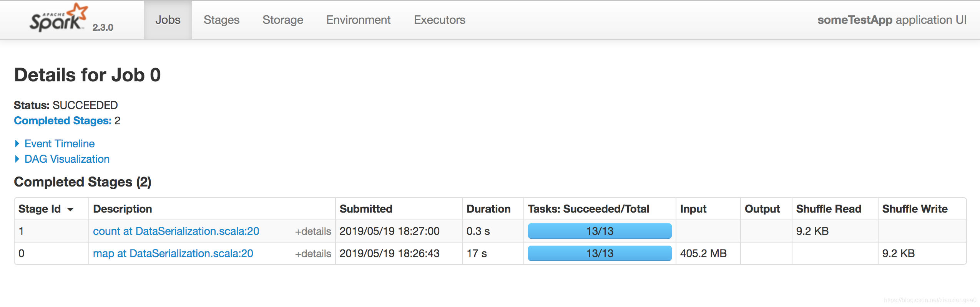Open the Executors tab
980x307 pixels.
click(x=440, y=20)
